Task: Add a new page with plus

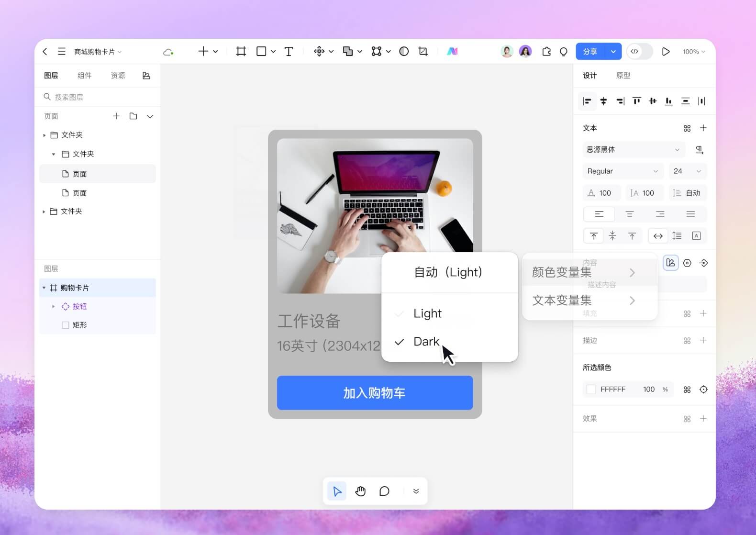Action: click(116, 116)
